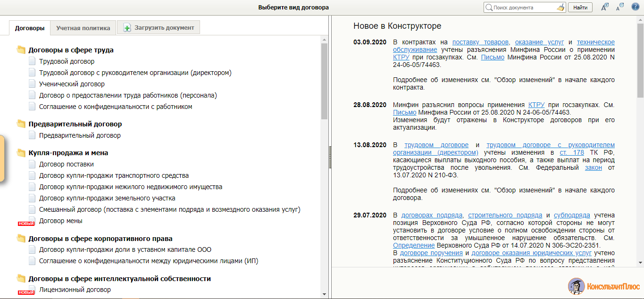This screenshot has width=644, height=299.
Task: Click the Найти search button
Action: point(580,8)
